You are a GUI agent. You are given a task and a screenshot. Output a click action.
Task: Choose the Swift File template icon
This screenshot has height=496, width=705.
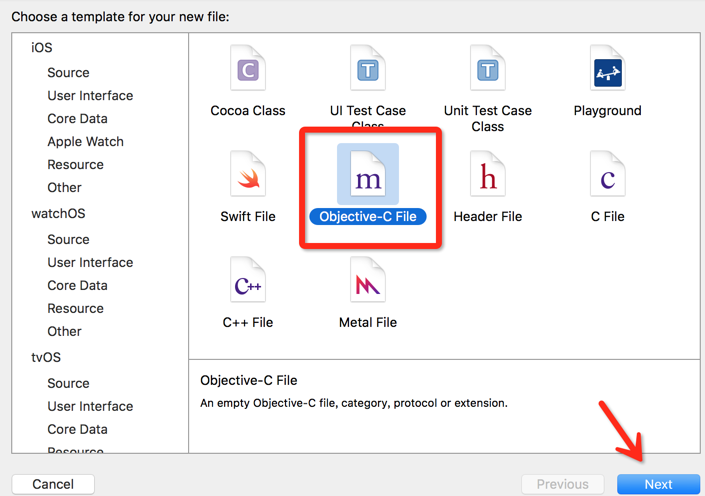tap(248, 177)
